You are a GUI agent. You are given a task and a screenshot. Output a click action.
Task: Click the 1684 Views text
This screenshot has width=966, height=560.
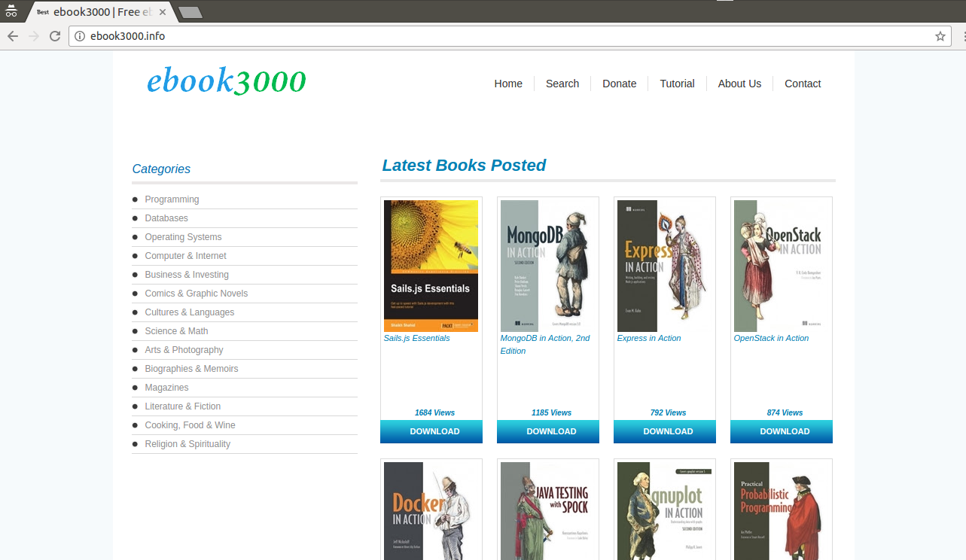click(x=434, y=412)
